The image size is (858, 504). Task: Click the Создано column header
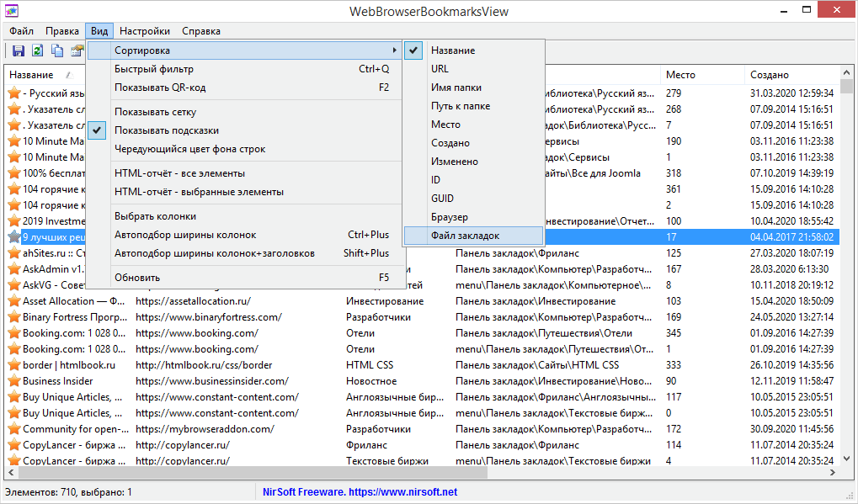pos(791,75)
